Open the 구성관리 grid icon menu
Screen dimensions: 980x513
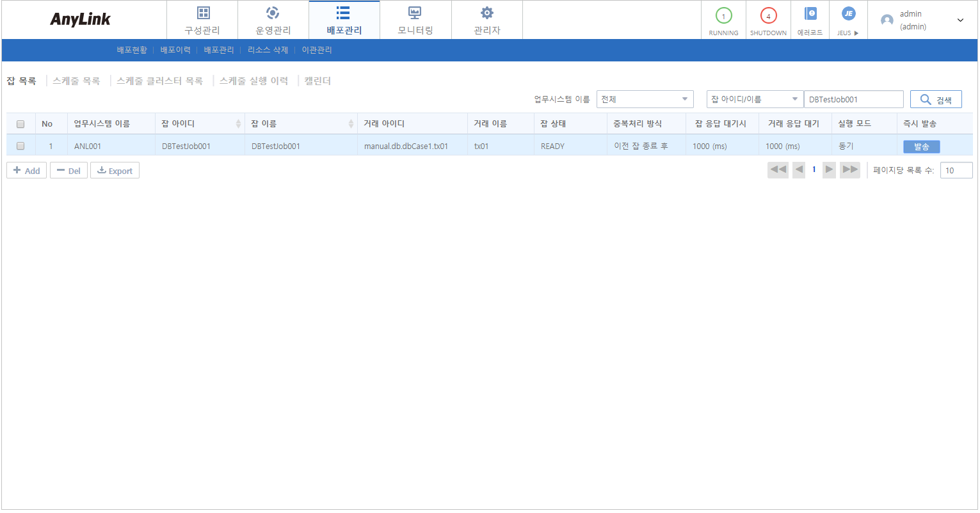(x=203, y=13)
